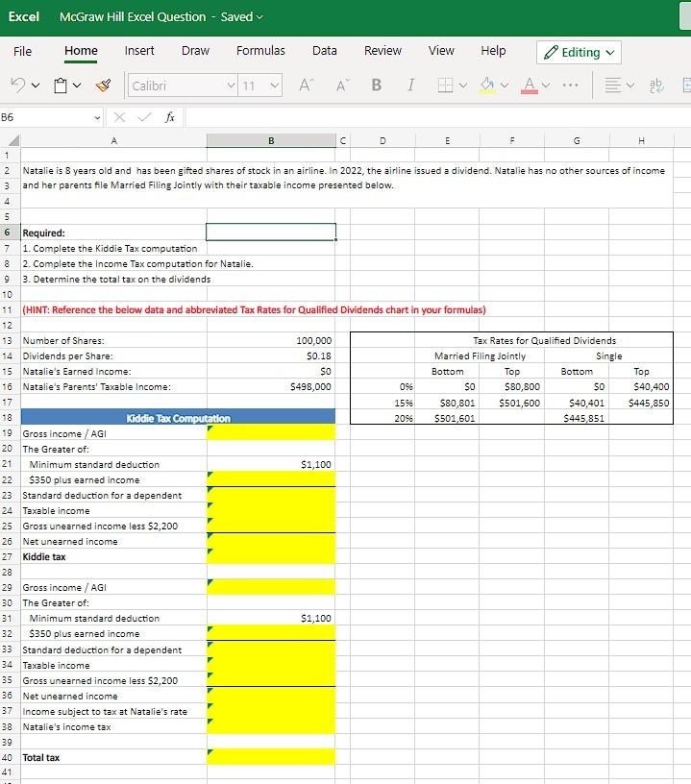
Task: Click the red HINT text cell
Action: pos(254,309)
